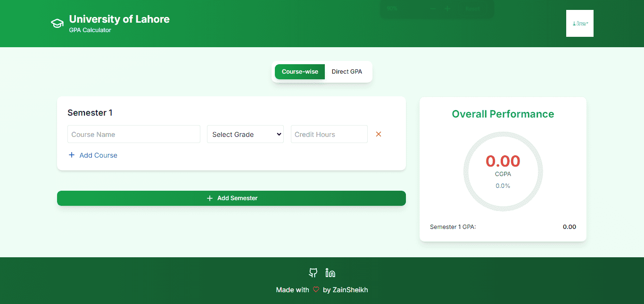This screenshot has width=644, height=304.
Task: Click the University of Lahore title
Action: [119, 19]
